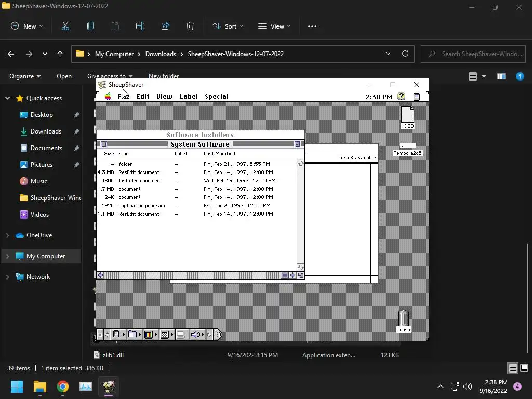Open the Sort dropdown
Viewport: 532px width, 399px height.
click(228, 26)
